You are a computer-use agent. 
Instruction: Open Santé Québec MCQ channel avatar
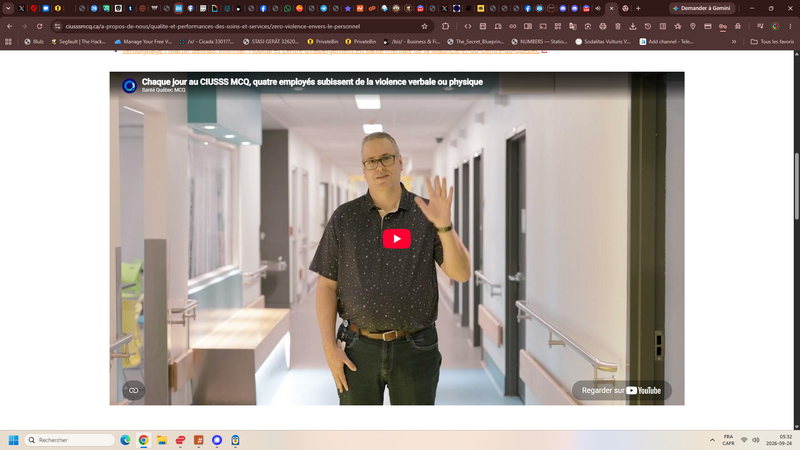[x=129, y=85]
